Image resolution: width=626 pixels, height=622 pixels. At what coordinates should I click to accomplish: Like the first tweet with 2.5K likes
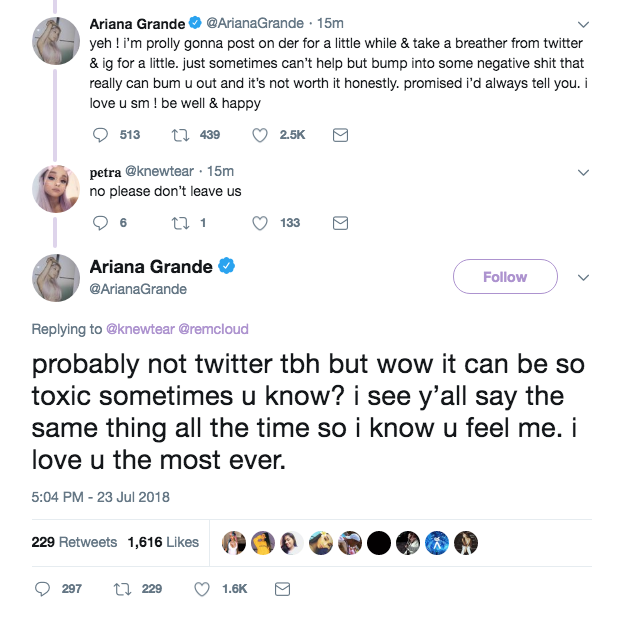pyautogui.click(x=262, y=135)
